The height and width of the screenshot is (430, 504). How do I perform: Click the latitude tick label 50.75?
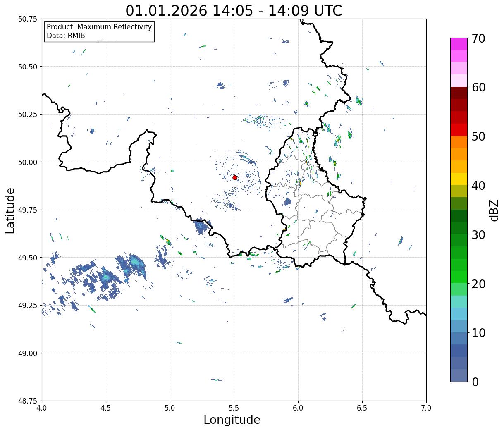(28, 19)
